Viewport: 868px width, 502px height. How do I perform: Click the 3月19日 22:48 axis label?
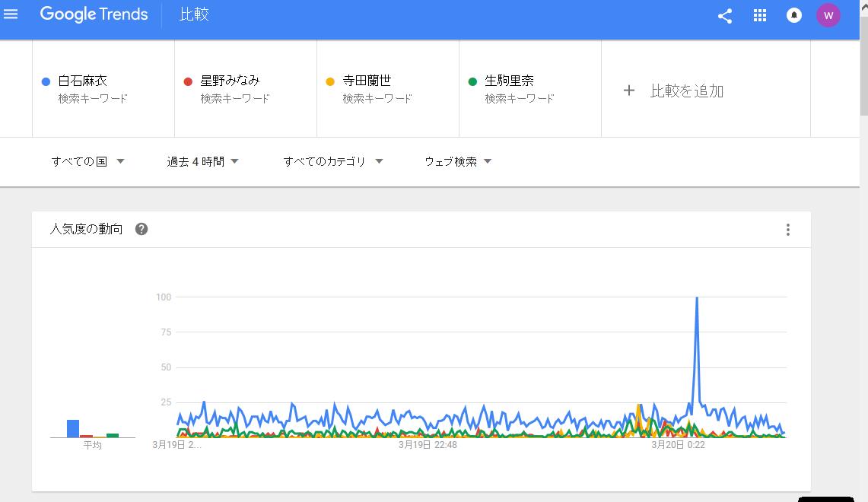[428, 445]
